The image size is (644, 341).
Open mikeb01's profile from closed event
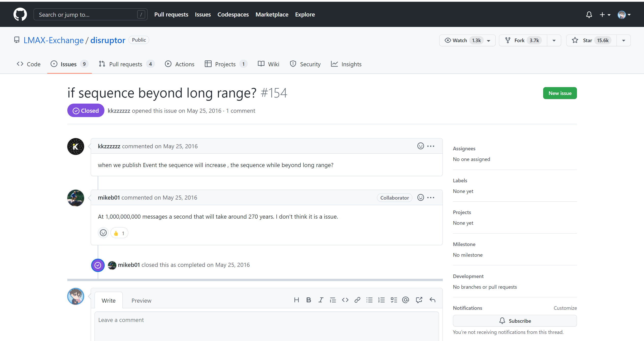[x=129, y=265]
